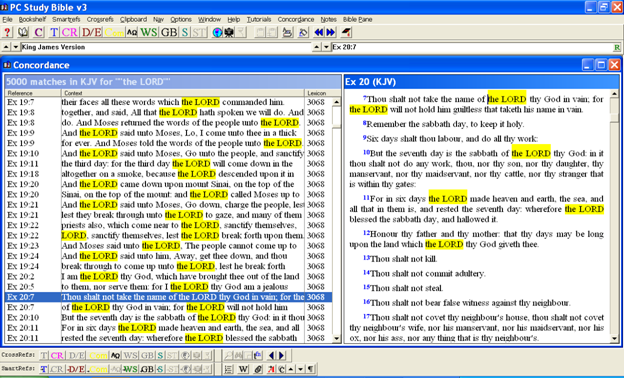Click the Lexicon column header

pyautogui.click(x=318, y=93)
